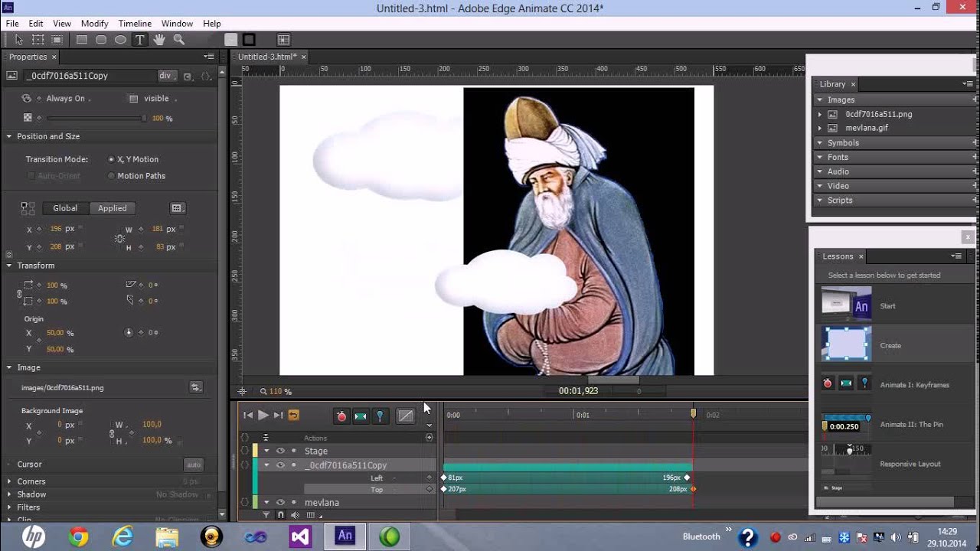
Task: Click the background color swatch in toolbar
Action: pos(230,40)
